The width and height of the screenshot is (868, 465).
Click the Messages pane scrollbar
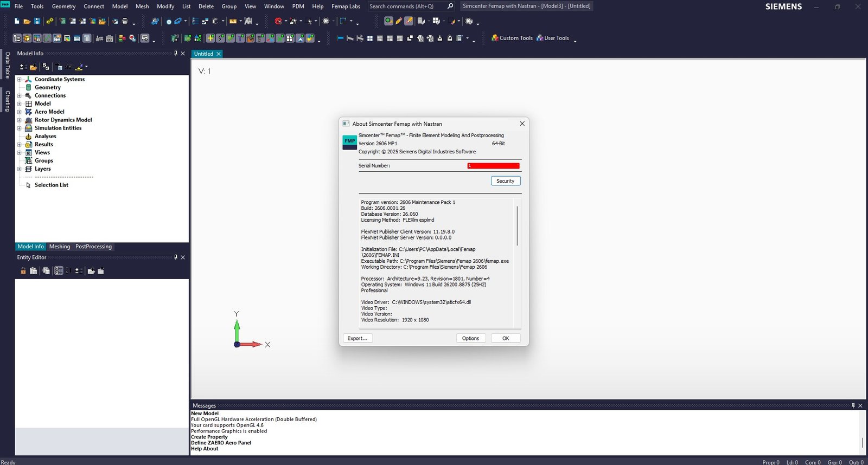[x=862, y=442]
